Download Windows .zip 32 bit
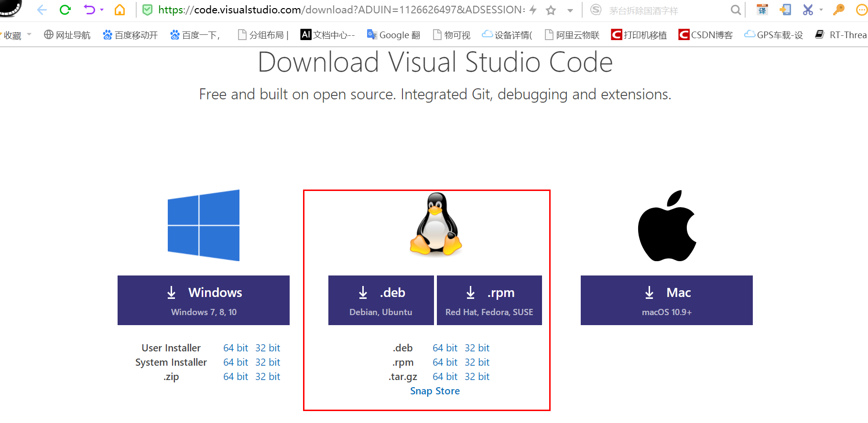Viewport: 868px width, 423px height. (268, 377)
